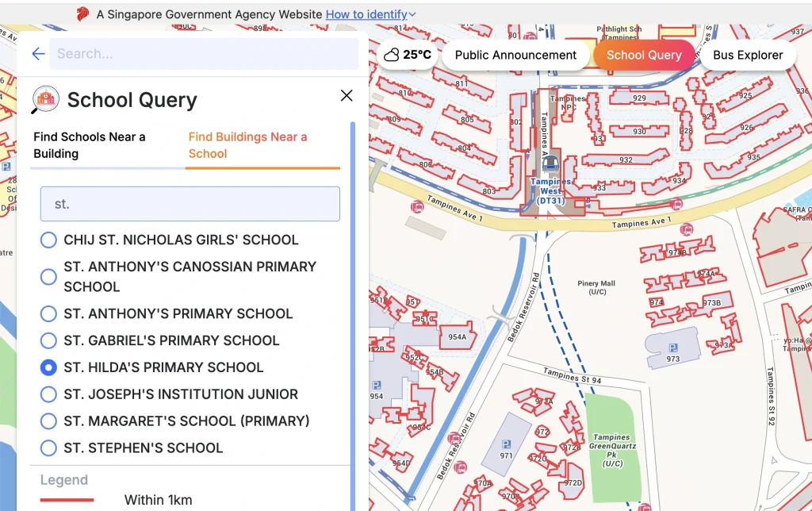Image resolution: width=812 pixels, height=511 pixels.
Task: Select the bus stop icon on Tampines Ave 1 left
Action: 417,207
